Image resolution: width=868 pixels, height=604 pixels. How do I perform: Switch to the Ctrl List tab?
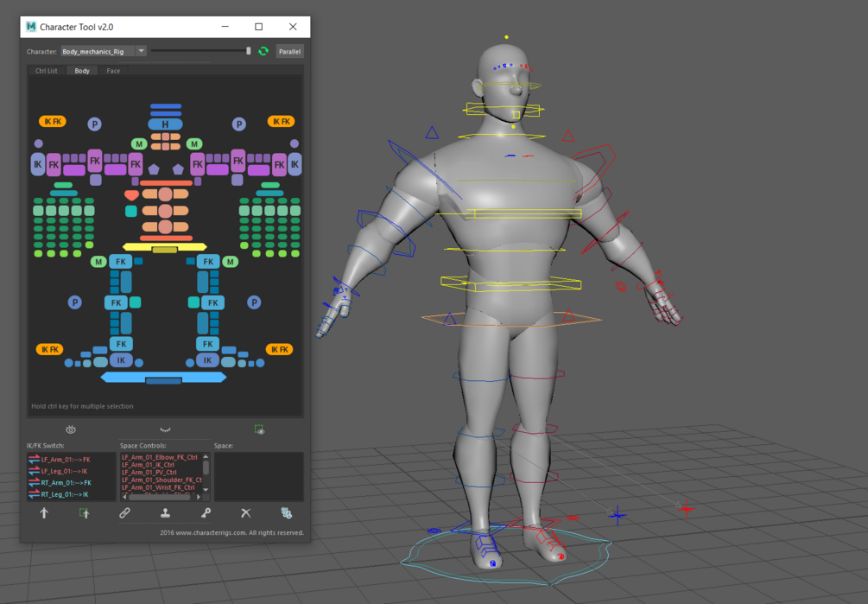[x=47, y=71]
